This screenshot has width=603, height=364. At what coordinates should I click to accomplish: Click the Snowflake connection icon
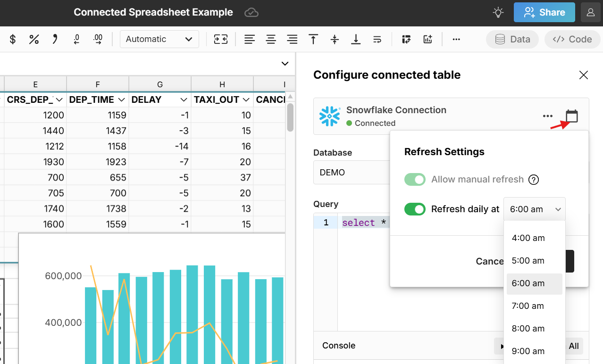pos(329,116)
